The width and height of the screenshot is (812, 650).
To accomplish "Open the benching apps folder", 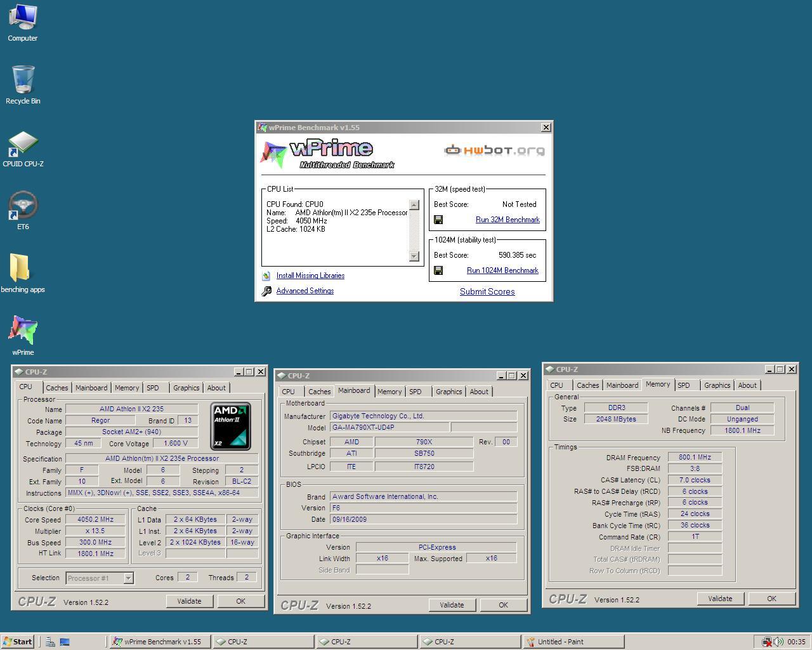I will click(x=23, y=273).
